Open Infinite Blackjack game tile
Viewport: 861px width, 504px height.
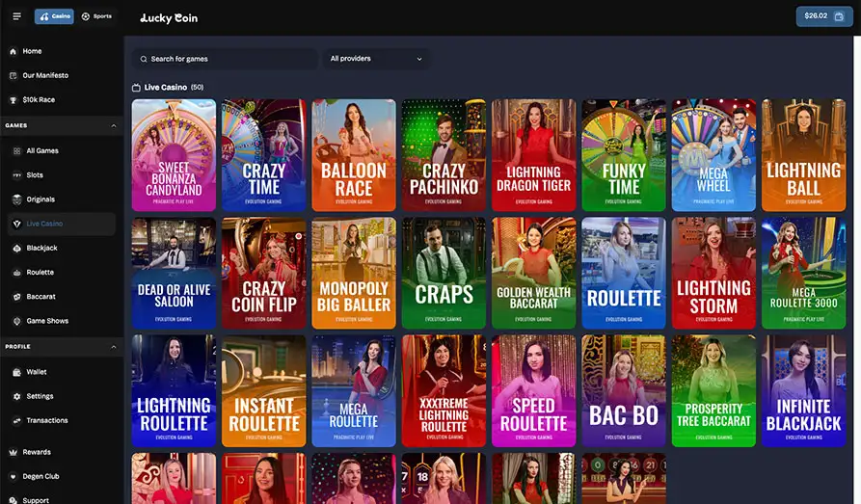(804, 391)
